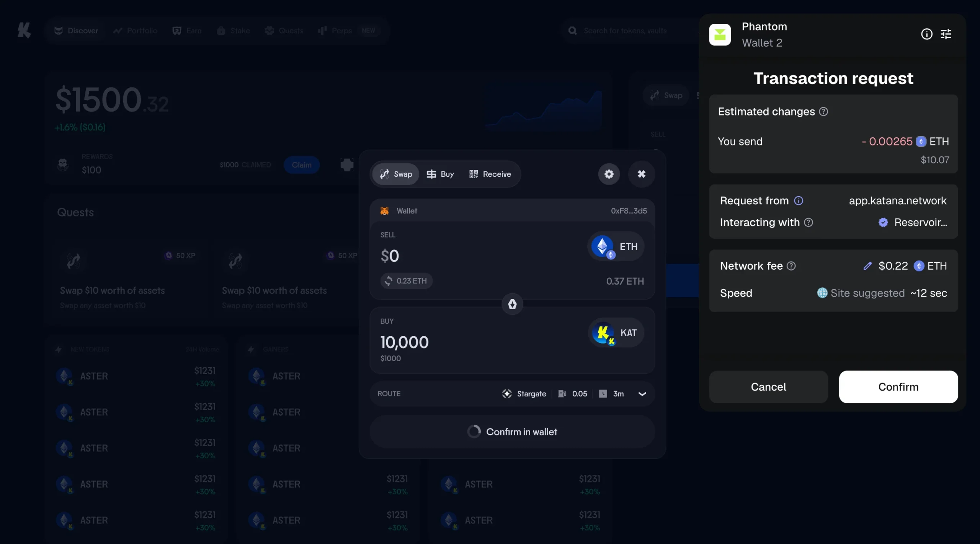Click the 0.37 ETH balance

tap(625, 281)
